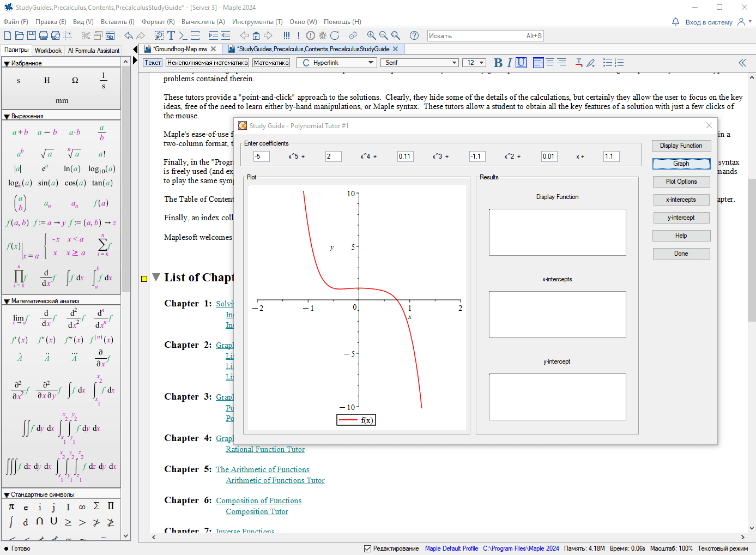
Task: Click the Display Function button
Action: click(681, 146)
